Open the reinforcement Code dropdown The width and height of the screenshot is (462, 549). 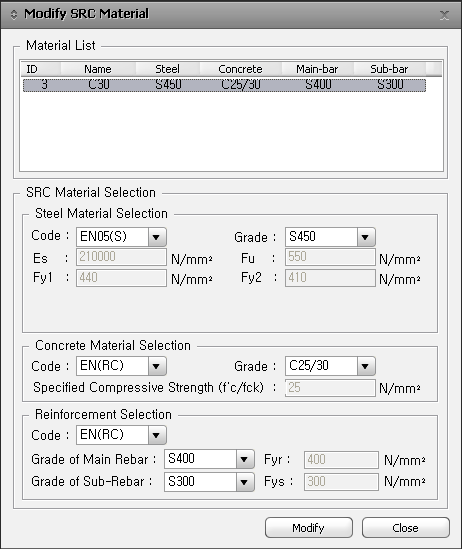(x=121, y=435)
